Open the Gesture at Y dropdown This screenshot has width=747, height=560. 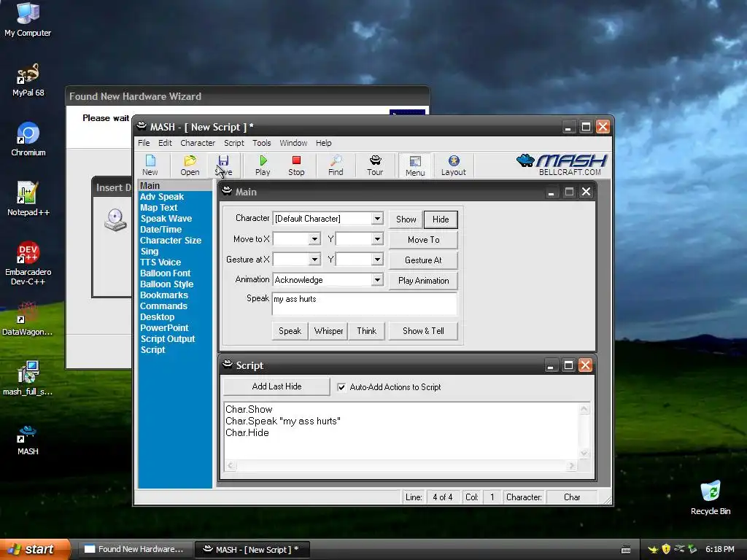pyautogui.click(x=377, y=260)
